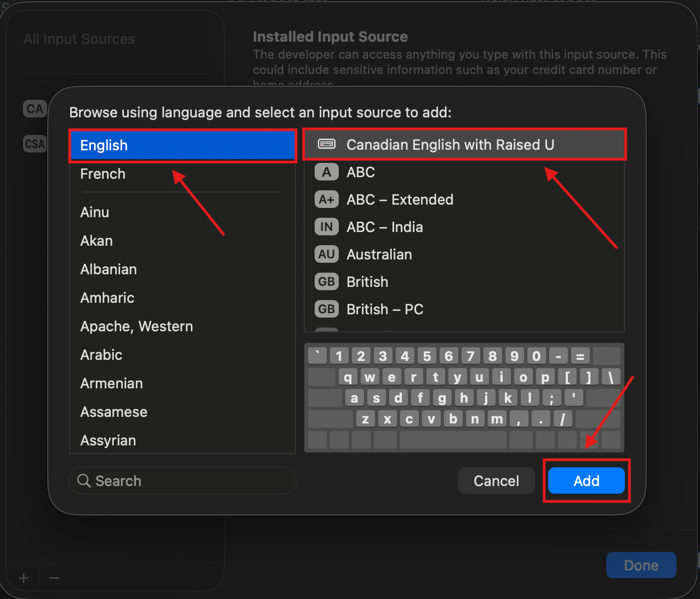
Task: Click the 'AU' Australian badge icon
Action: [x=326, y=255]
